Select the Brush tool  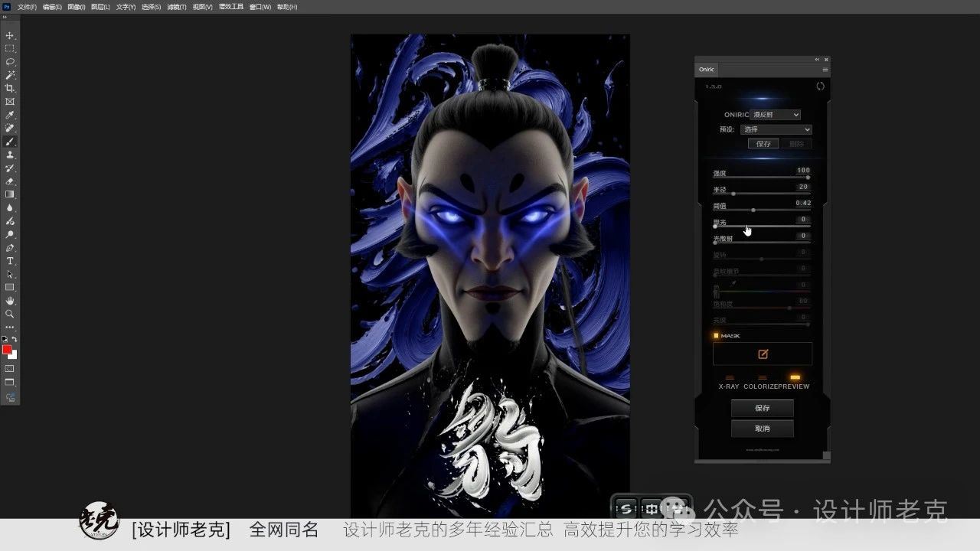coord(10,142)
